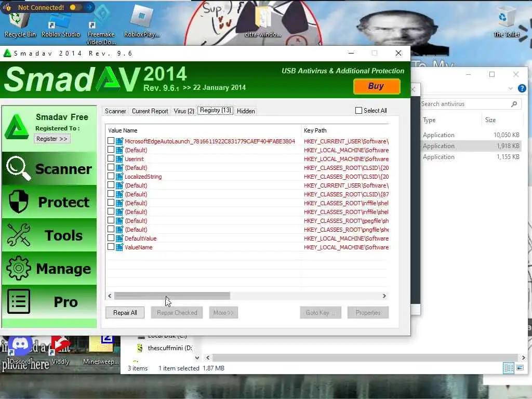Click the Explorer horizontal scrollbar track
Image resolution: width=532 pixels, height=399 pixels.
[365, 357]
